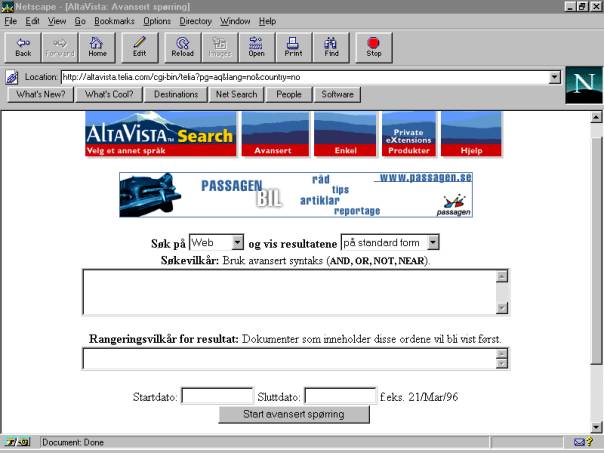The image size is (604, 453).
Task: Open the Hjelp navigation tab
Action: [471, 134]
